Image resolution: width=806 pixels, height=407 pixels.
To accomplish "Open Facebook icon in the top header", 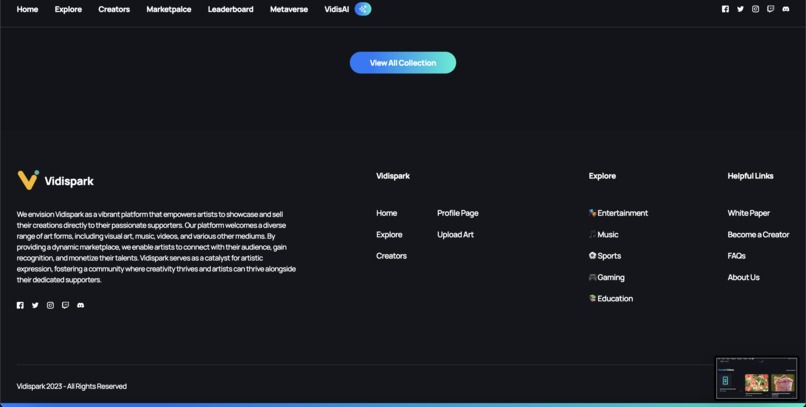I will point(725,9).
